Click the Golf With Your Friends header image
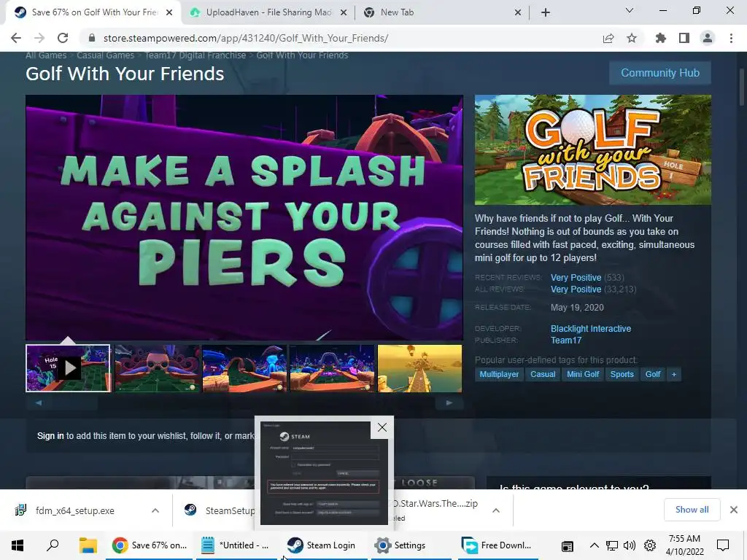This screenshot has height=560, width=747. [592, 149]
